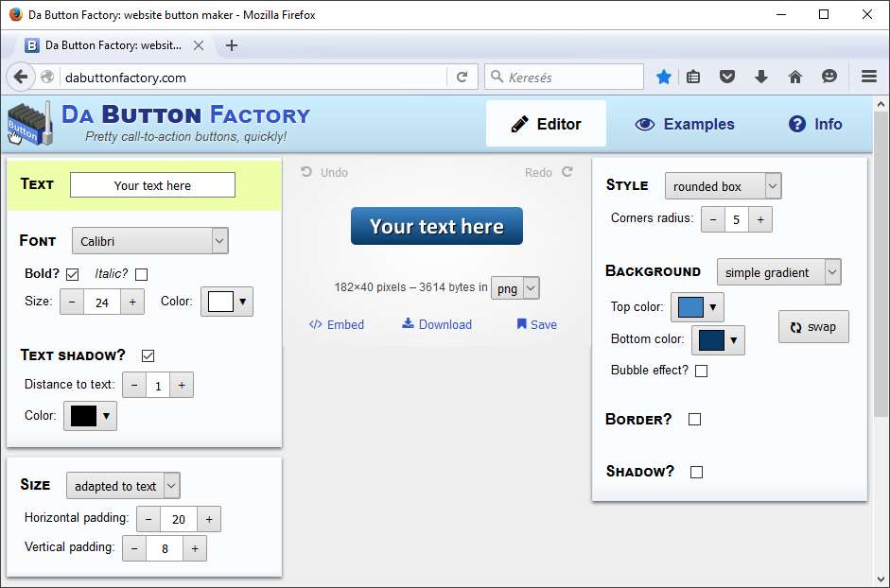The height and width of the screenshot is (588, 890).
Task: Swap top and bottom colors
Action: 813,327
